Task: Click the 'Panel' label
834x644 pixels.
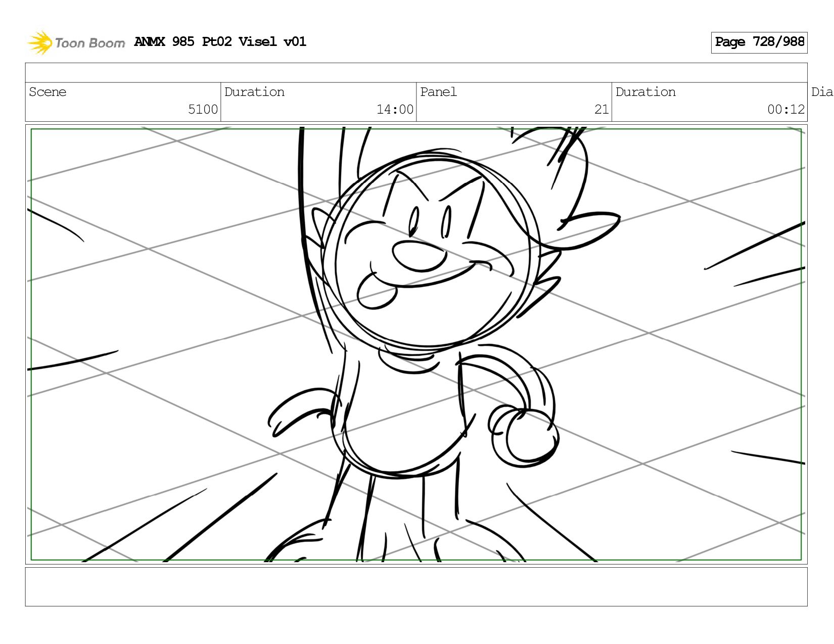Action: (x=438, y=92)
